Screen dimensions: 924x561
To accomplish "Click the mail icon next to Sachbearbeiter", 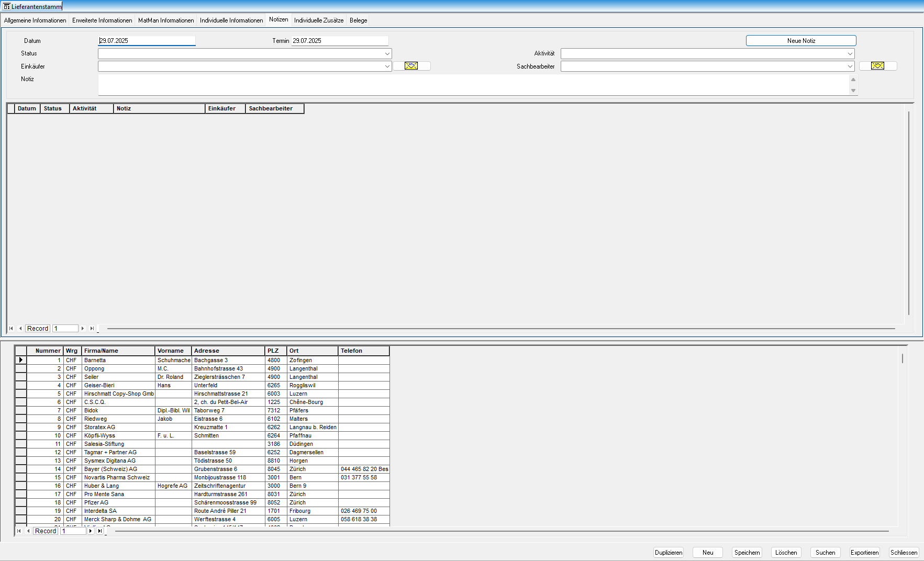I will point(877,66).
